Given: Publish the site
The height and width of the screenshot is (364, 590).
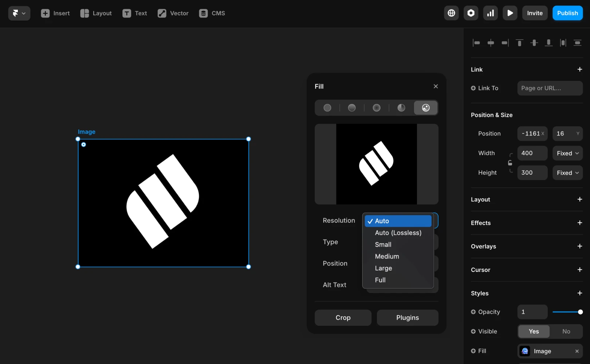Looking at the screenshot, I should pos(567,13).
